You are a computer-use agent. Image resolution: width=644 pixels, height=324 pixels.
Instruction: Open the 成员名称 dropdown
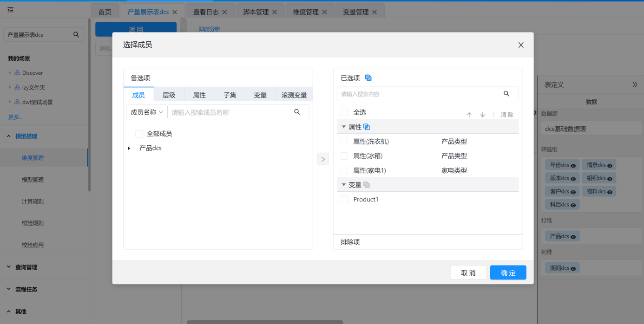coord(147,112)
